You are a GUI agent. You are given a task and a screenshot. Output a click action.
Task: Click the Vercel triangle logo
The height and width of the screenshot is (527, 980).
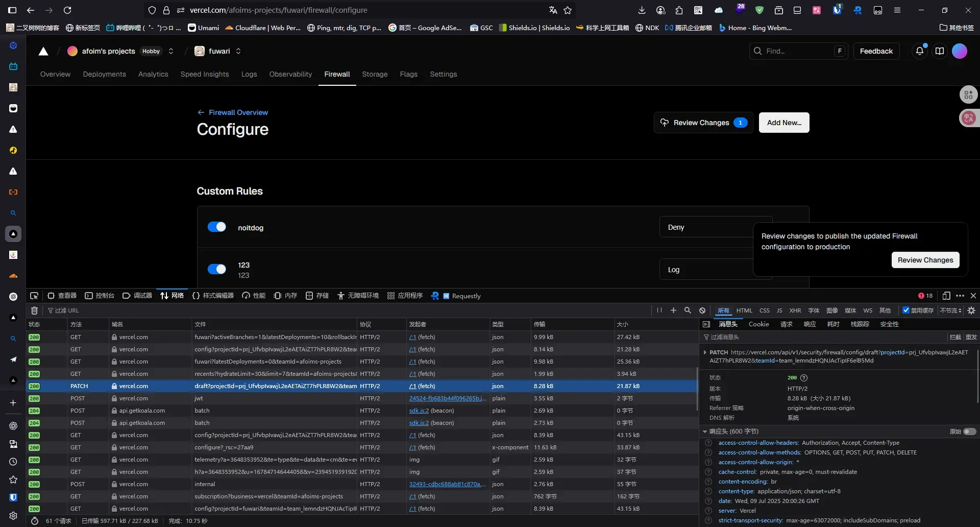43,51
